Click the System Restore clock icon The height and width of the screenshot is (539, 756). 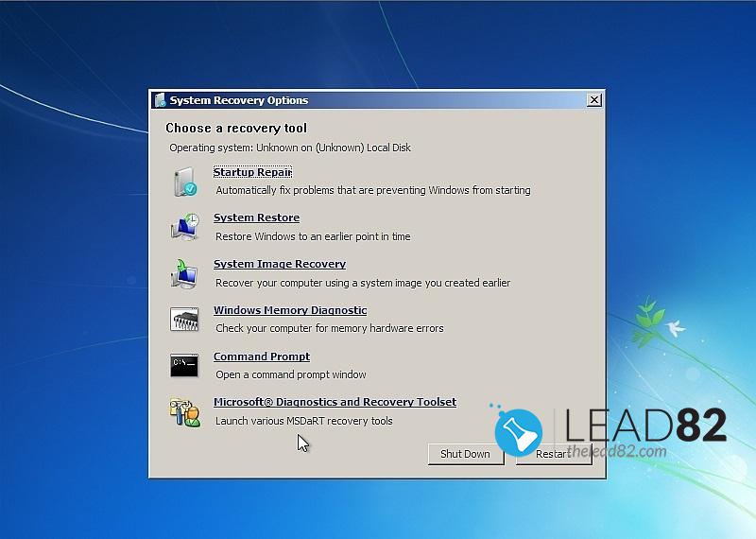pyautogui.click(x=184, y=227)
